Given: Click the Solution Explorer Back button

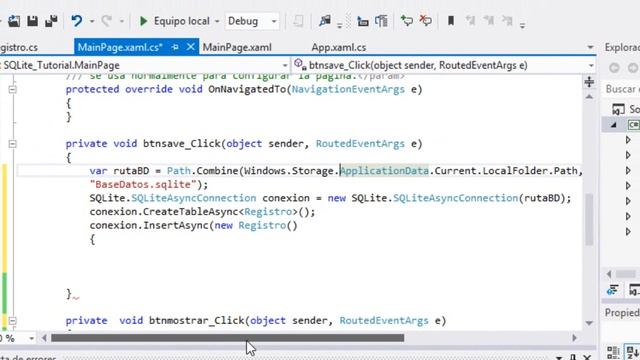Looking at the screenshot, I should point(615,67).
